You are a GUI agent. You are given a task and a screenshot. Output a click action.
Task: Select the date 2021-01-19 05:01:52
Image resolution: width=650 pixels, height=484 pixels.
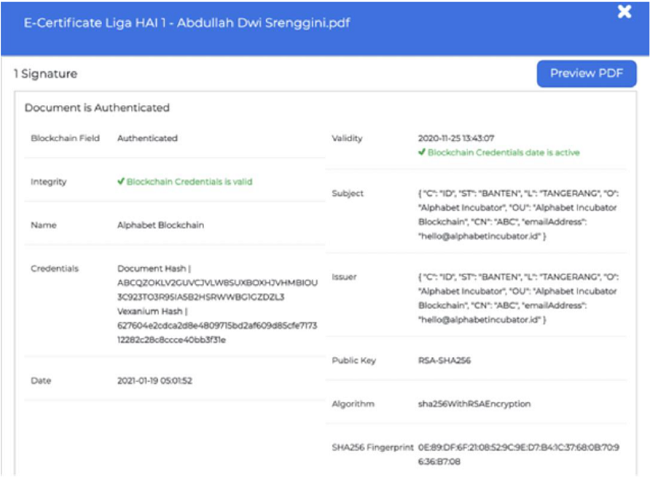(155, 380)
